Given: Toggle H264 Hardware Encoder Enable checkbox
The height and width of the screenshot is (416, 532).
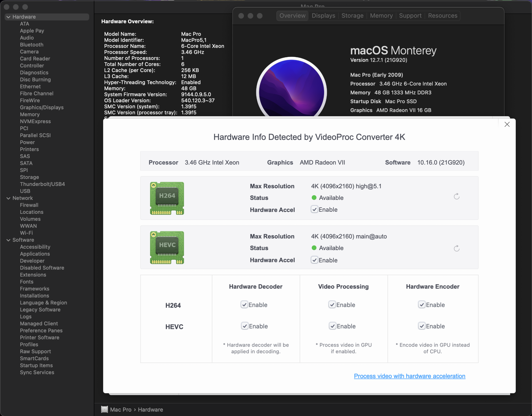Looking at the screenshot, I should [422, 305].
